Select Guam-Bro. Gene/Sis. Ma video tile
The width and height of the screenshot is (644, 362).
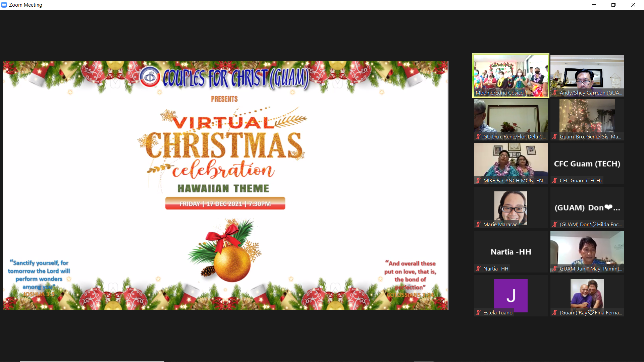click(x=587, y=120)
